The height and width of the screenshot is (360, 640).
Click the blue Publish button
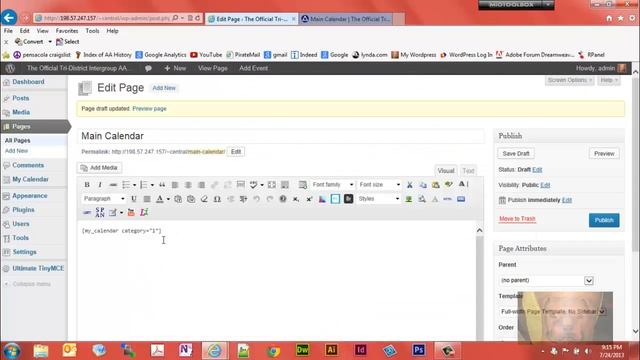(604, 220)
